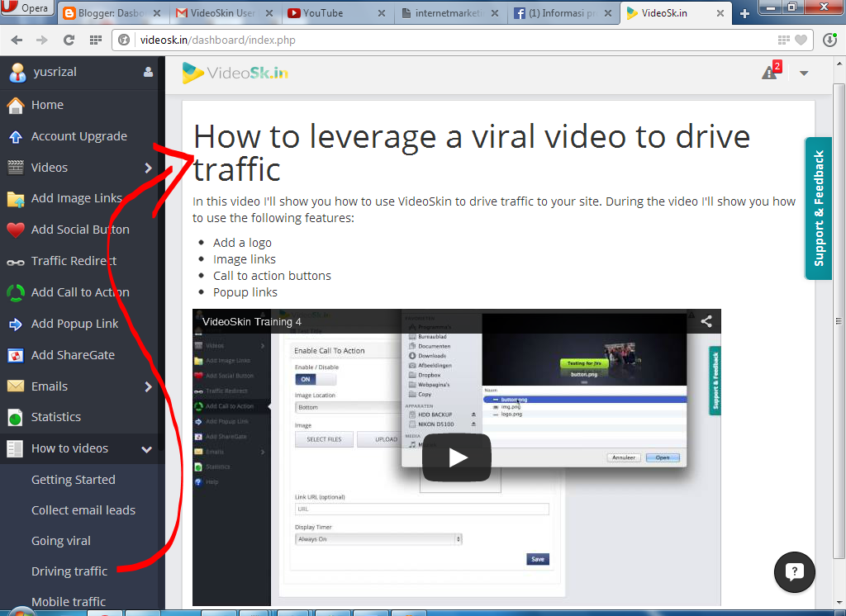Click the heart icon for Social Button
Image resolution: width=846 pixels, height=616 pixels.
coord(16,230)
